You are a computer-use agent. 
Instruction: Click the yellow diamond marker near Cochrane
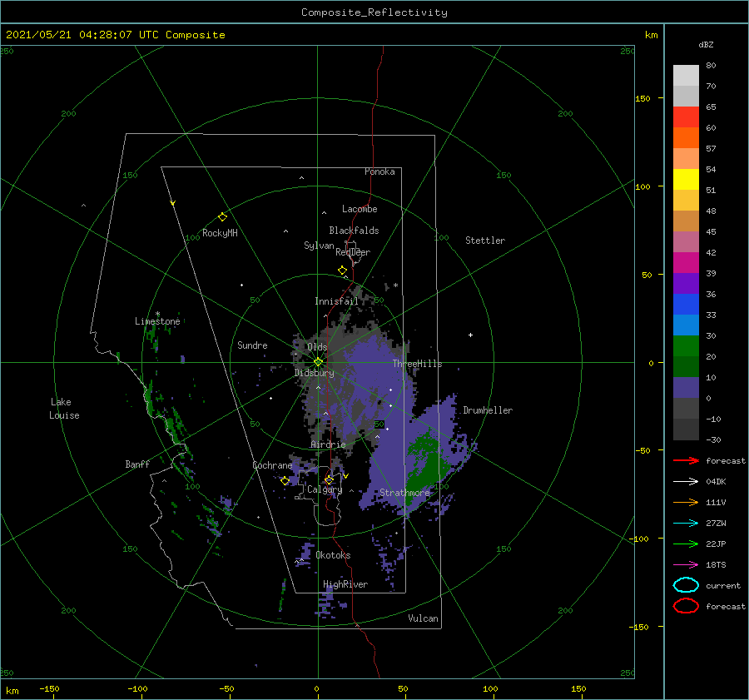[x=285, y=481]
